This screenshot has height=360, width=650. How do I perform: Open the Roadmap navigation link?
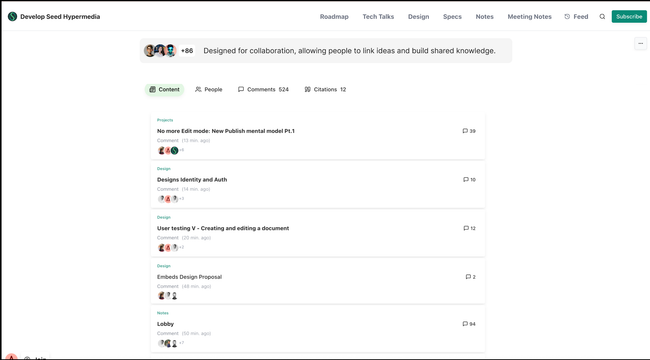(x=334, y=17)
